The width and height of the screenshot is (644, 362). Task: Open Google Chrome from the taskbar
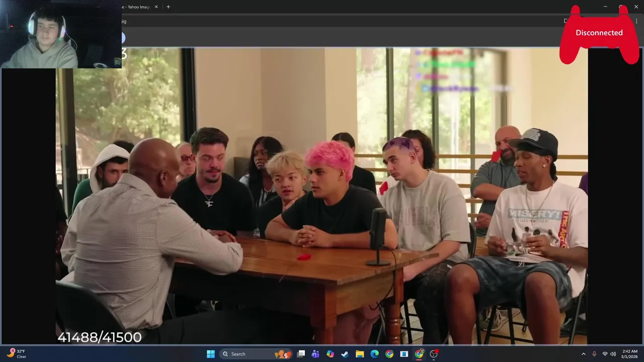(x=389, y=354)
